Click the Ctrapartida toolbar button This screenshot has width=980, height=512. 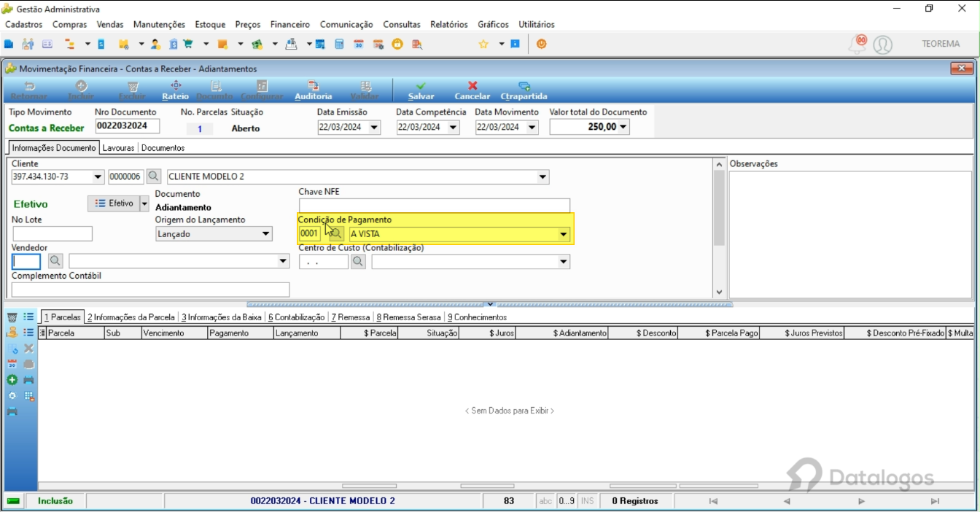524,90
